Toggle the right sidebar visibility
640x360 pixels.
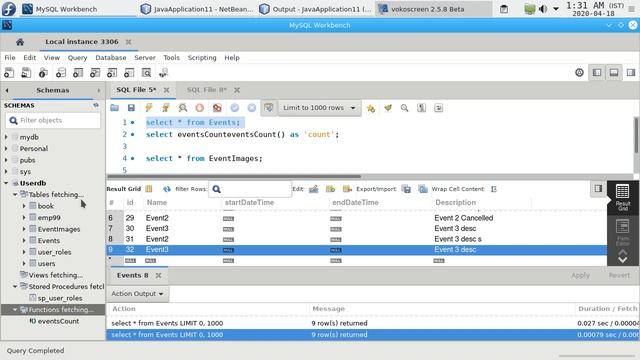click(631, 73)
